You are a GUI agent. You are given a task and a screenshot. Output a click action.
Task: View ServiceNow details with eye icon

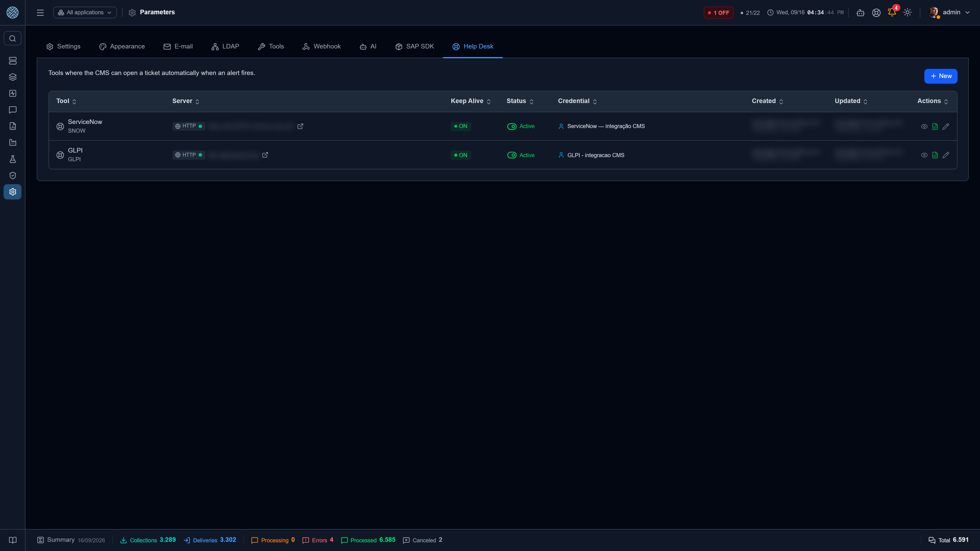924,126
